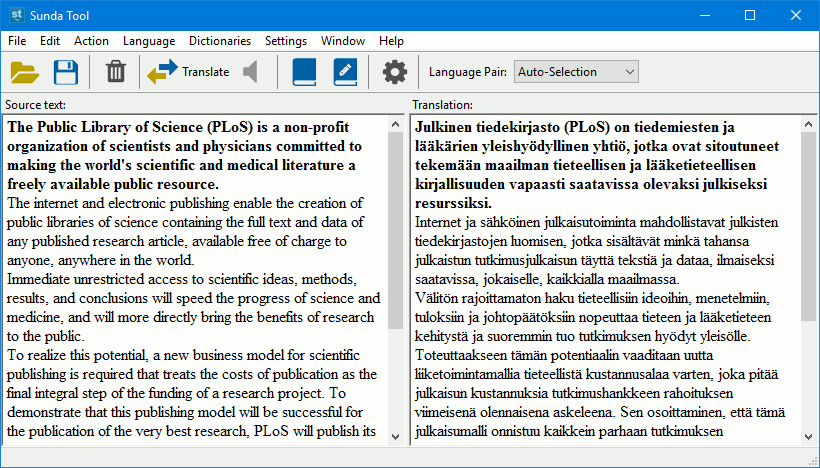Click the source text scrollbar thumb

(x=395, y=231)
